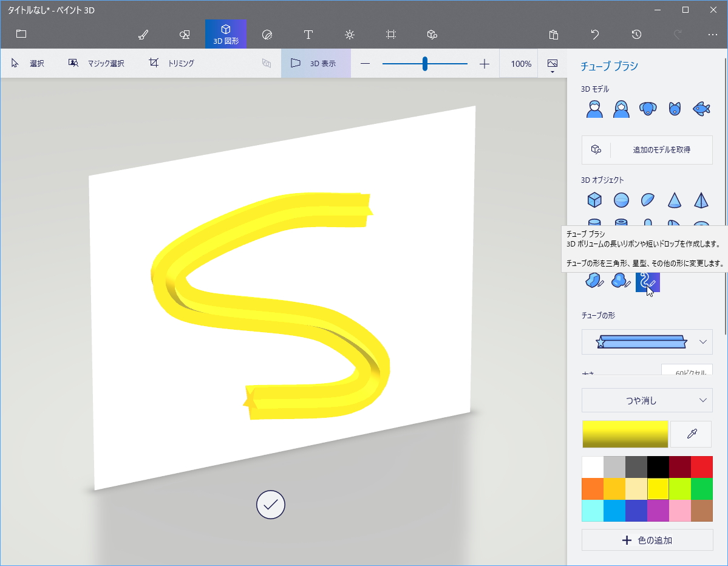Click 追加のモデルを取得 button
The image size is (728, 566).
click(x=647, y=149)
